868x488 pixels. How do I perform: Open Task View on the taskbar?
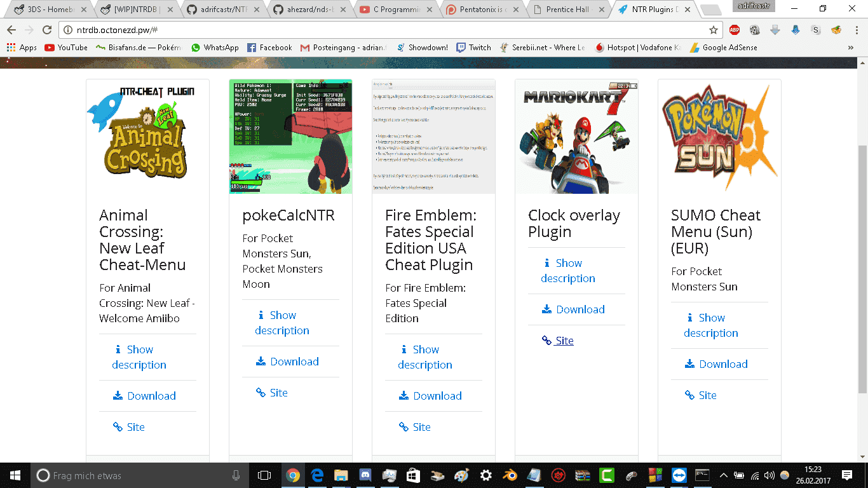coord(264,475)
